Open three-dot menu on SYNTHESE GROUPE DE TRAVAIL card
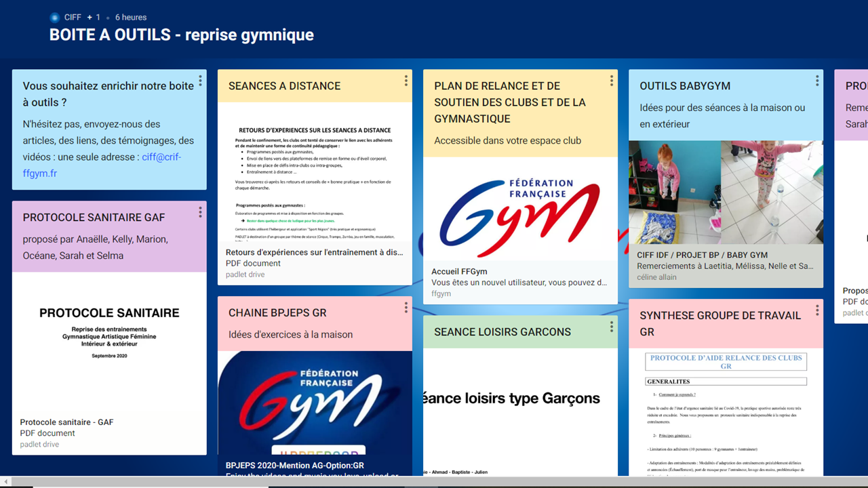Image resolution: width=868 pixels, height=488 pixels. click(x=817, y=310)
